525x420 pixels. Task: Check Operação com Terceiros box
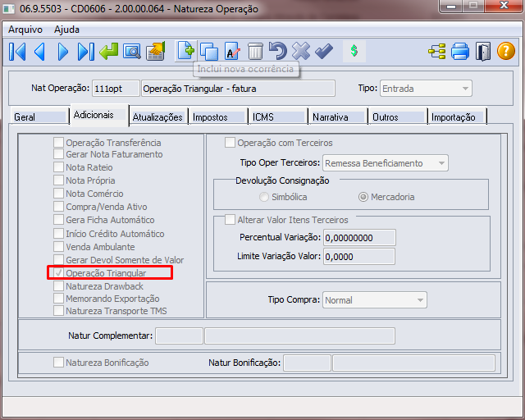click(230, 143)
